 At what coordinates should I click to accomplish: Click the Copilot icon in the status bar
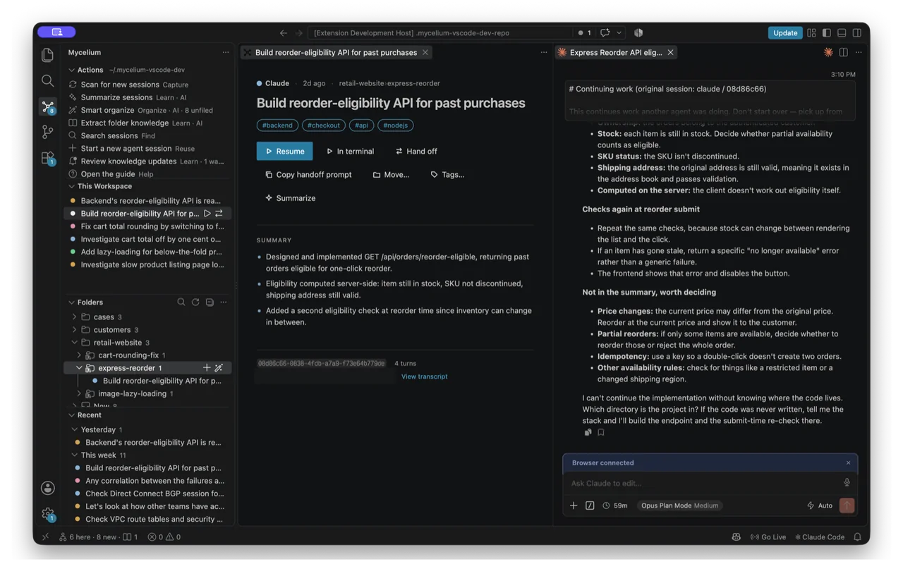tap(736, 537)
